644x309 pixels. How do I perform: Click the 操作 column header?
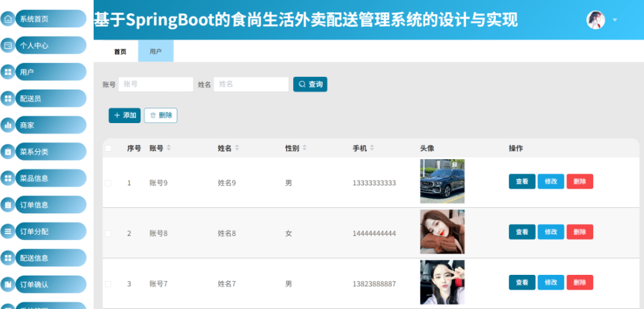point(515,148)
